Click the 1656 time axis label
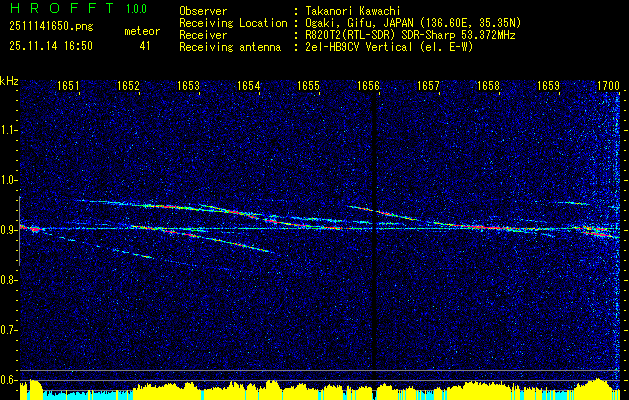Viewport: 629px width, 400px height. coord(368,85)
